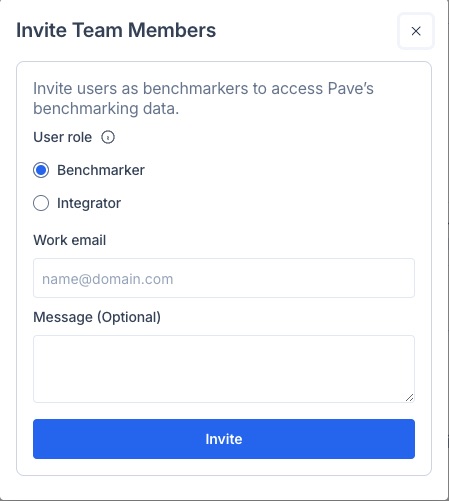
Task: Click the Invite button
Action: pyautogui.click(x=224, y=439)
